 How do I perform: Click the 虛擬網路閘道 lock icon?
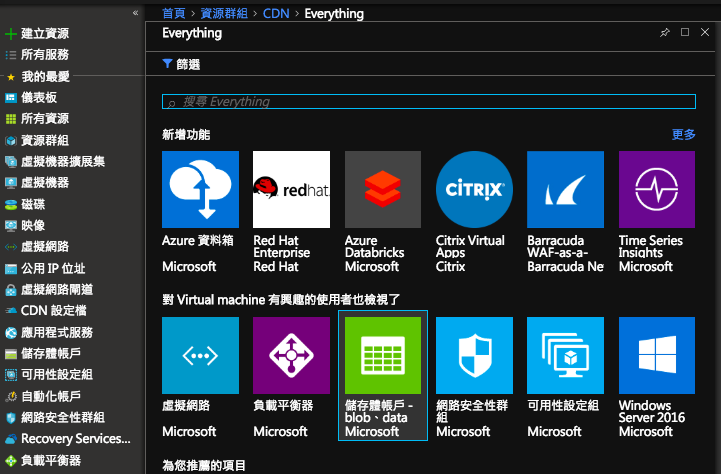11,290
